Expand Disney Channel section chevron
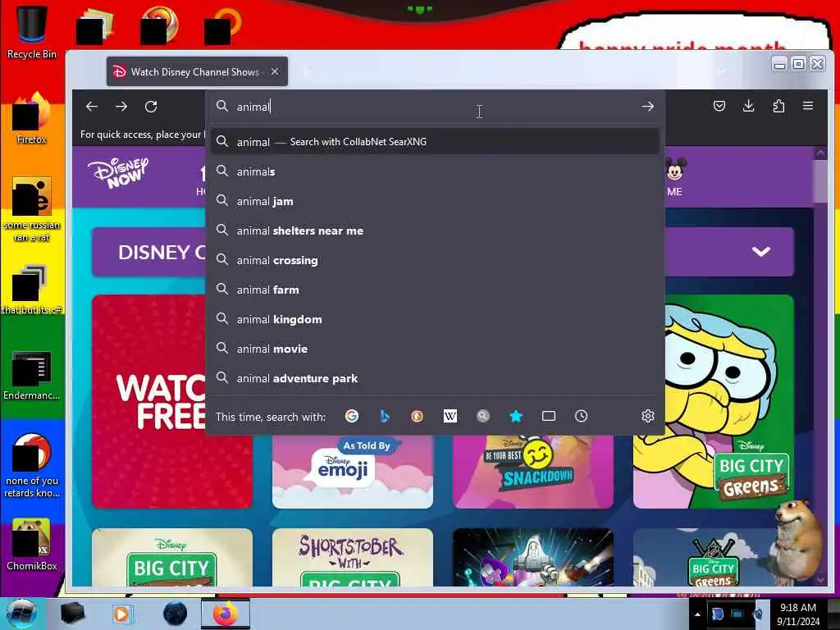 [760, 252]
